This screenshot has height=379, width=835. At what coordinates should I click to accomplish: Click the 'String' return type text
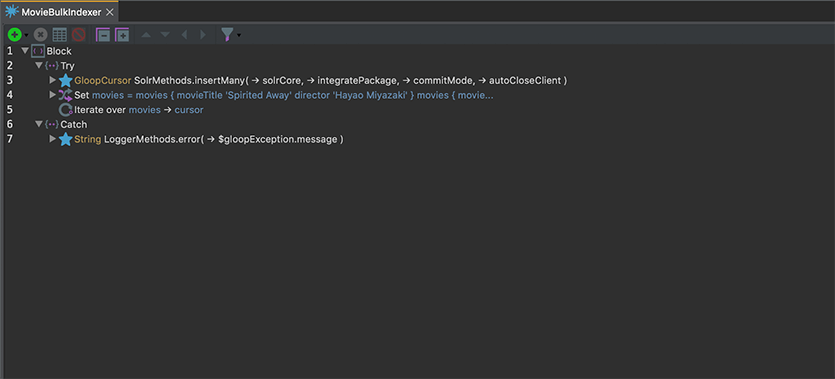tap(88, 139)
